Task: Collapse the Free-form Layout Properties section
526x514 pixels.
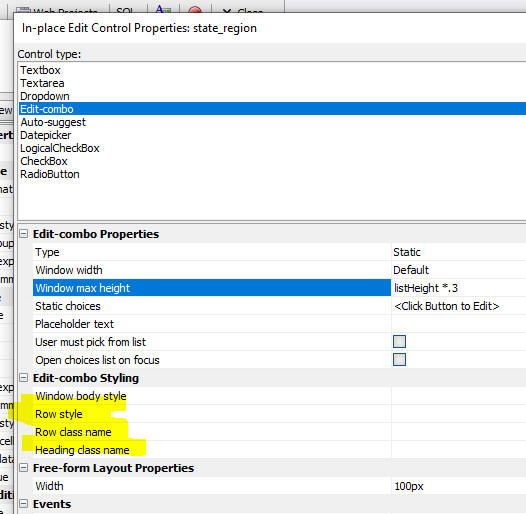Action: click(23, 468)
